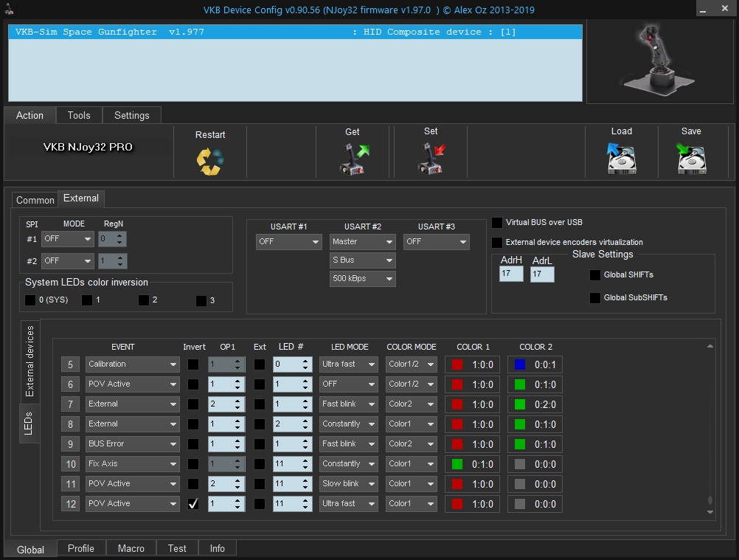Switch to the Test bottom tab
Screen dimensions: 739x560
177,549
